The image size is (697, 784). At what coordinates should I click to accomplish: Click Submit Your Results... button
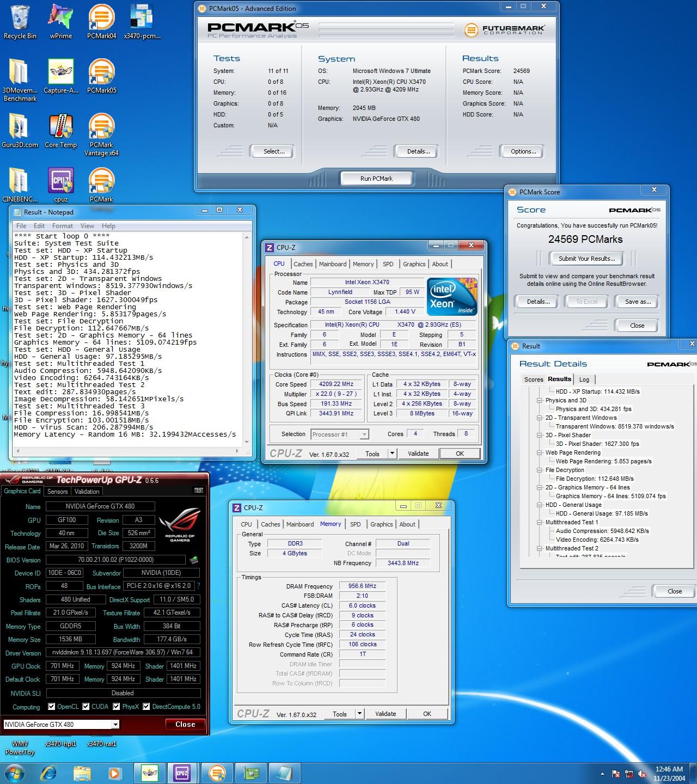(x=587, y=259)
